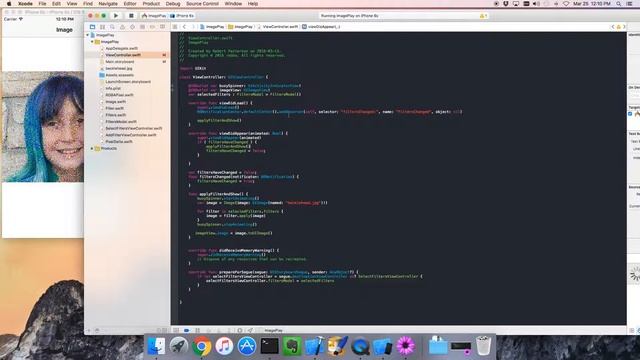
Task: Open the Report navigator icon
Action: (x=162, y=27)
